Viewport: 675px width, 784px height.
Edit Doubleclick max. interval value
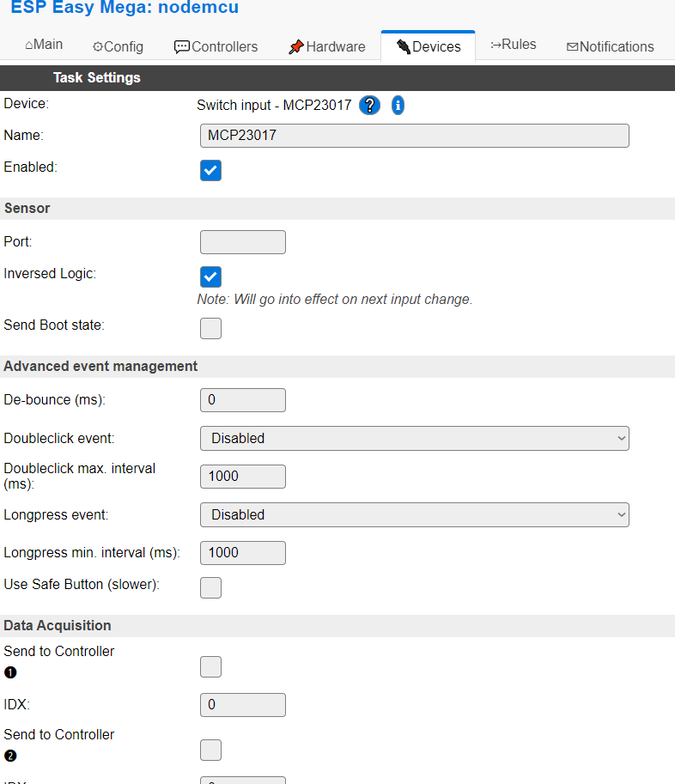click(x=243, y=477)
